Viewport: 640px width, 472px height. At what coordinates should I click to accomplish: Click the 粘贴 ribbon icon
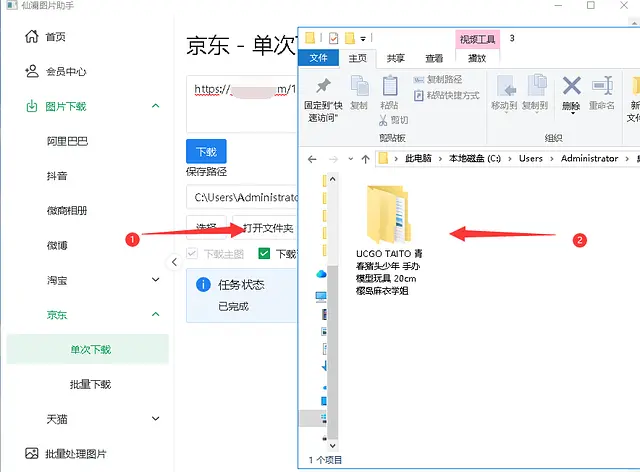[390, 86]
